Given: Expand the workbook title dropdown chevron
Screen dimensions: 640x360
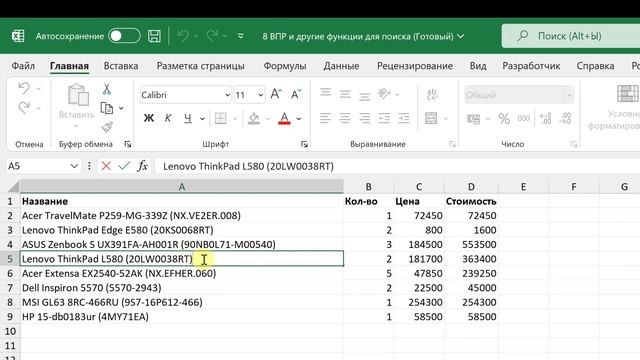Looking at the screenshot, I should [461, 36].
